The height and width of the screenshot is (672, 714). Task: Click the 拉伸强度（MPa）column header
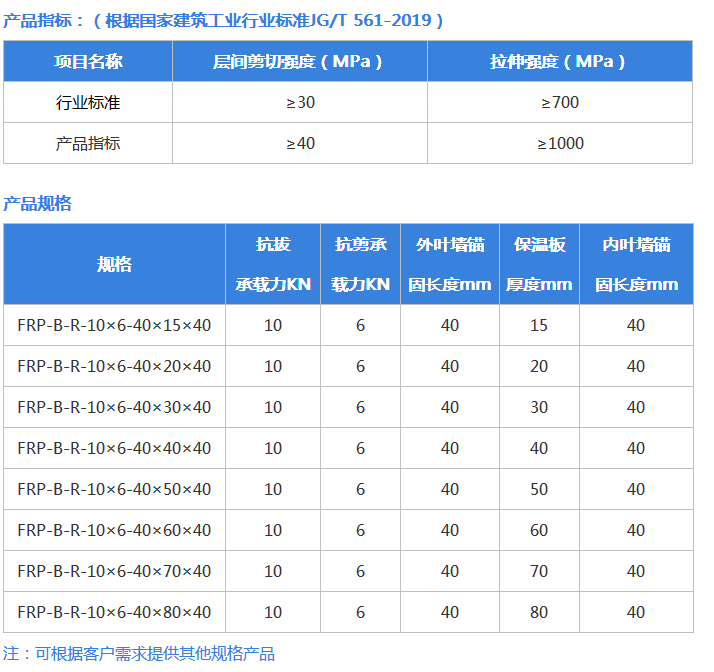[559, 61]
